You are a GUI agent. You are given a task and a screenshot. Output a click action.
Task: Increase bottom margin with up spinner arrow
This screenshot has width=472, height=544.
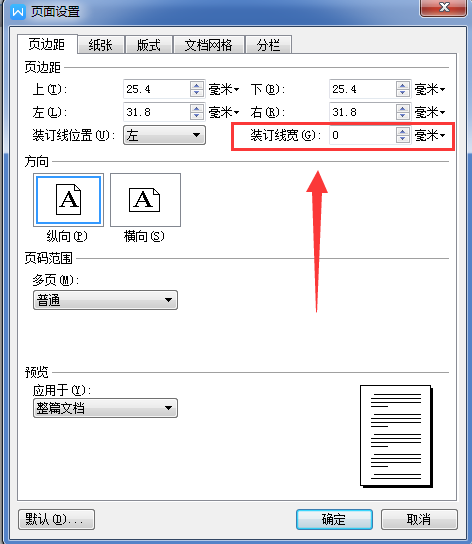[403, 85]
